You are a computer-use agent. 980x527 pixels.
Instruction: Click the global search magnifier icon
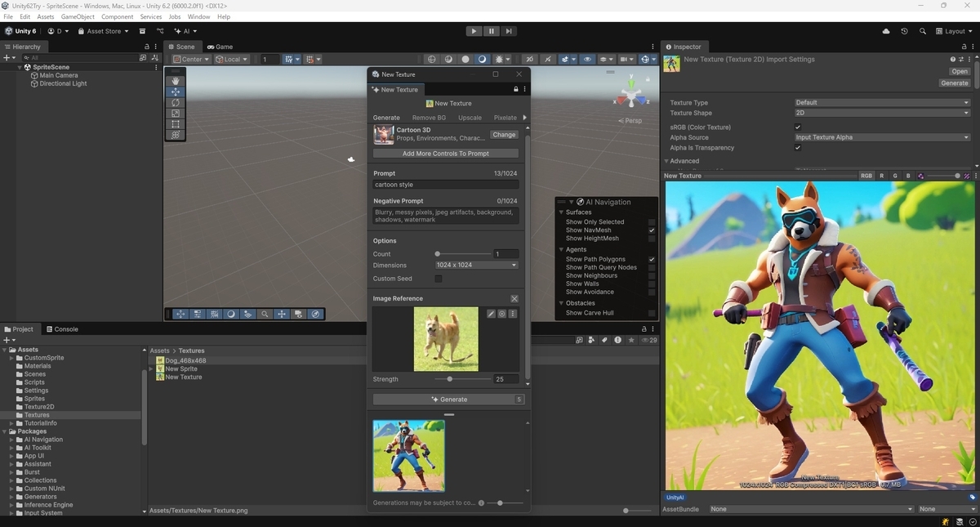click(924, 31)
